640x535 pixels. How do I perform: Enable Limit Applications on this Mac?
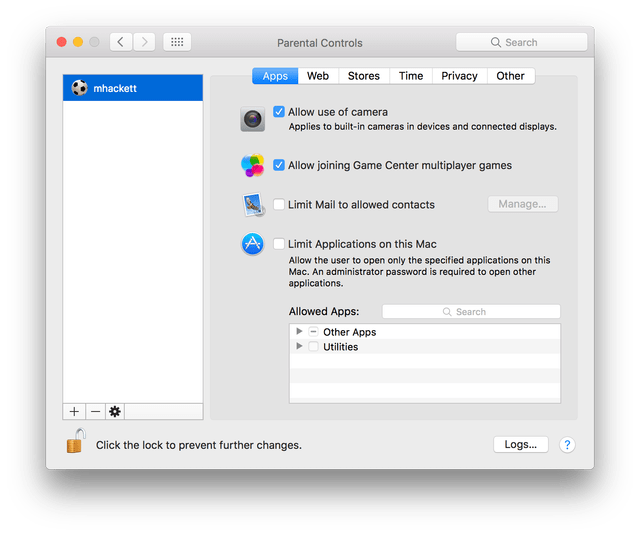pyautogui.click(x=279, y=244)
